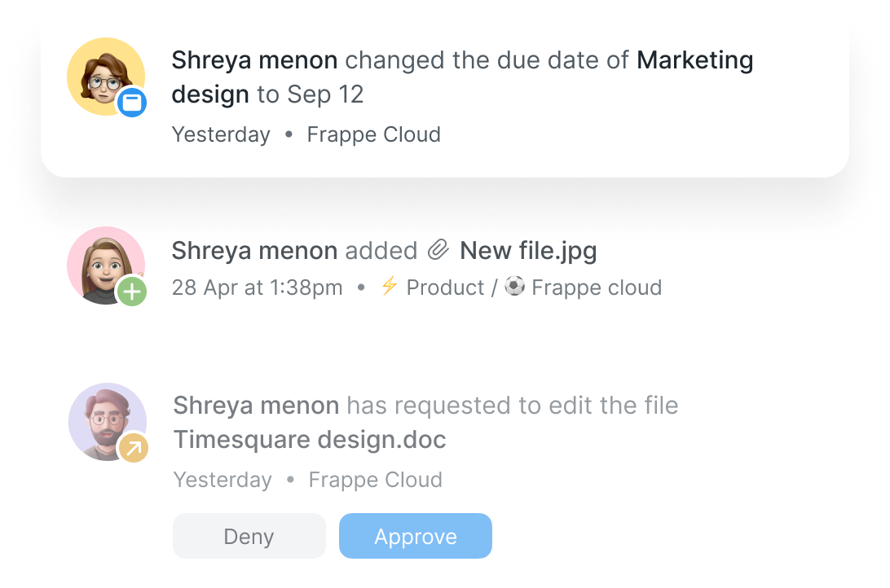Image resolution: width=890 pixels, height=588 pixels.
Task: Approve the file edit request
Action: point(416,537)
